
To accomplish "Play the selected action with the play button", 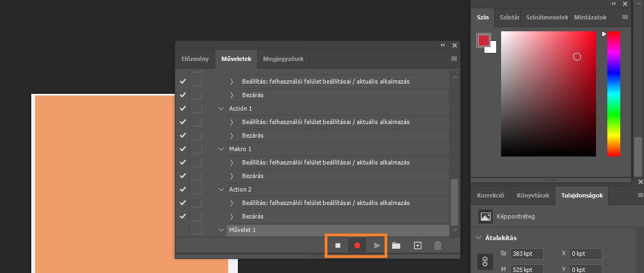I will 377,245.
